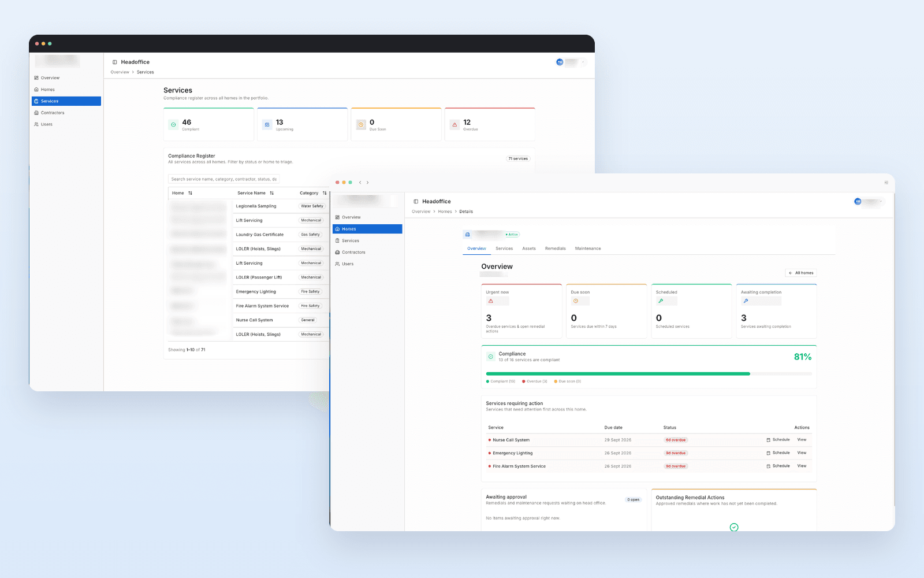Click the LOLER (Passenger Lift) service name cell

(x=259, y=277)
